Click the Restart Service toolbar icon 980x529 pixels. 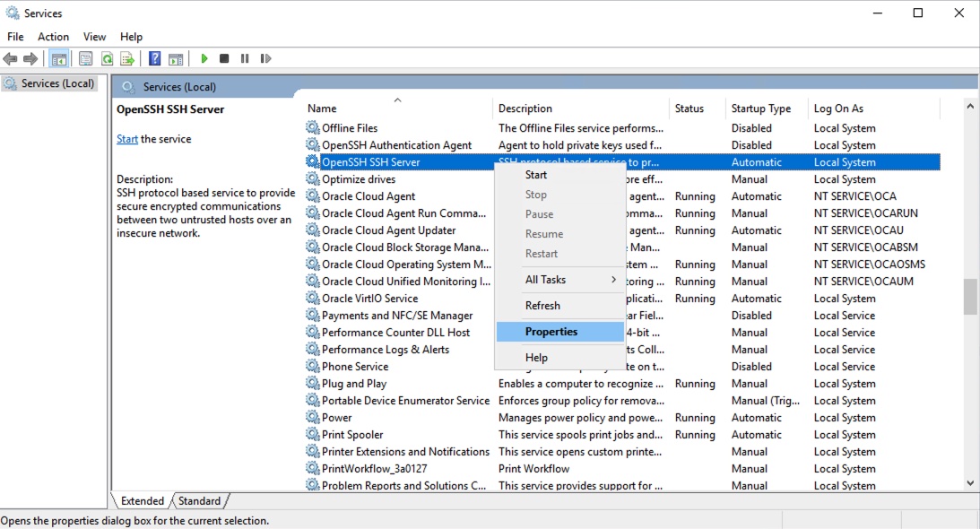pyautogui.click(x=265, y=58)
